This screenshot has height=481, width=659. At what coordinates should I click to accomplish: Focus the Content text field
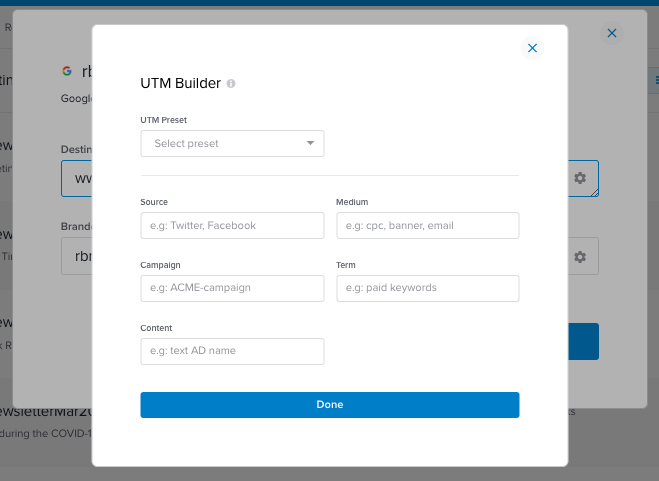232,351
